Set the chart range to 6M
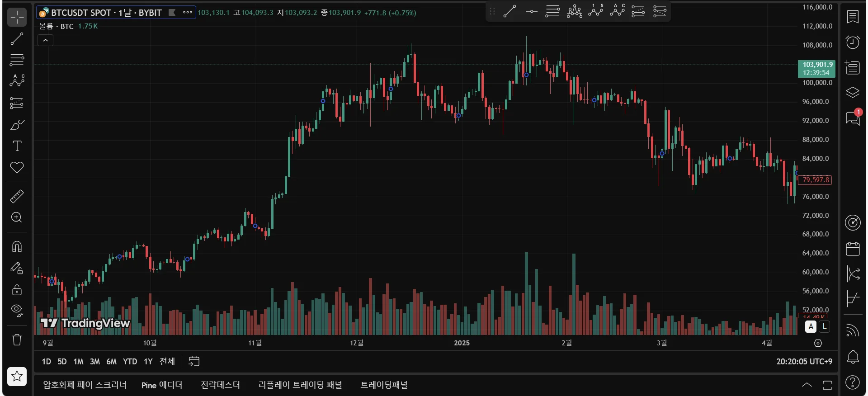This screenshot has height=396, width=868. [x=111, y=362]
